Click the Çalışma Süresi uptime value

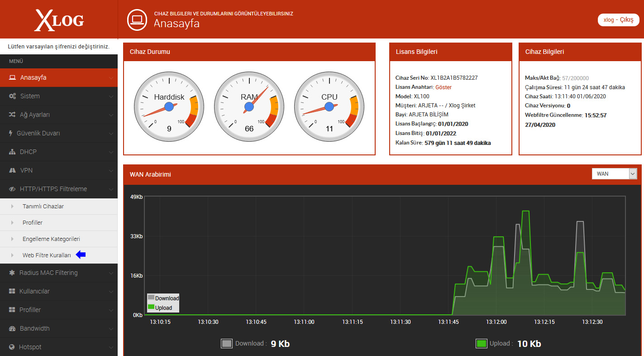coord(595,87)
